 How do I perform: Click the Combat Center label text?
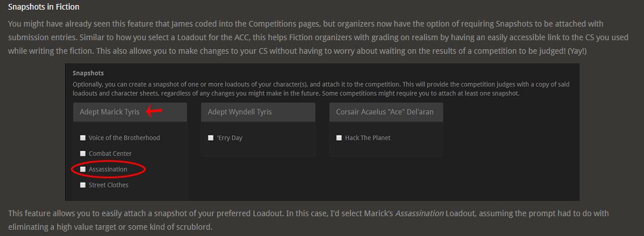click(110, 153)
